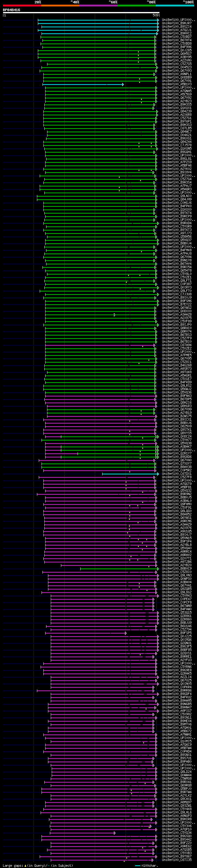Click the =100char. scale legend
This screenshot has height=868, width=197.
coord(146,866)
